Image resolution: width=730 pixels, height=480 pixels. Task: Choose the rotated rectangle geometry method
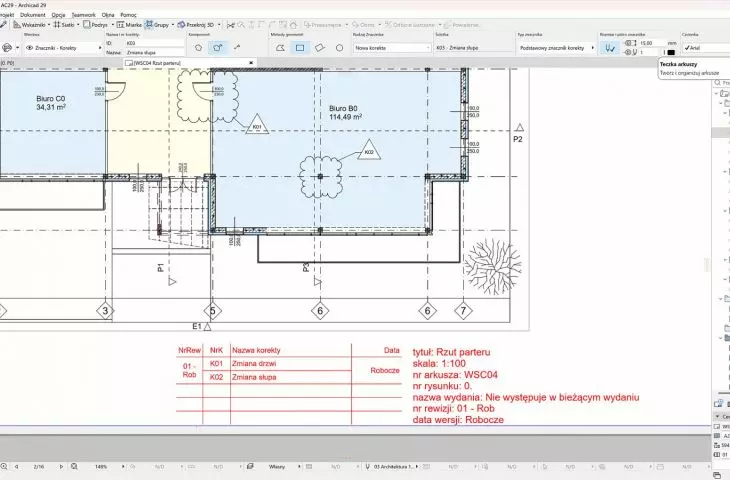point(320,47)
